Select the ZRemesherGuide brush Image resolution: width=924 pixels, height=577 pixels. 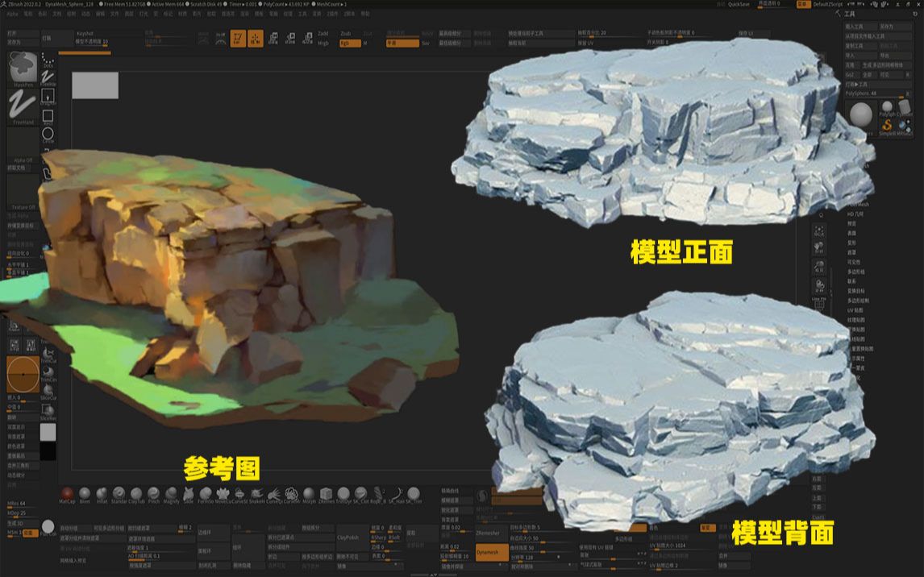326,493
